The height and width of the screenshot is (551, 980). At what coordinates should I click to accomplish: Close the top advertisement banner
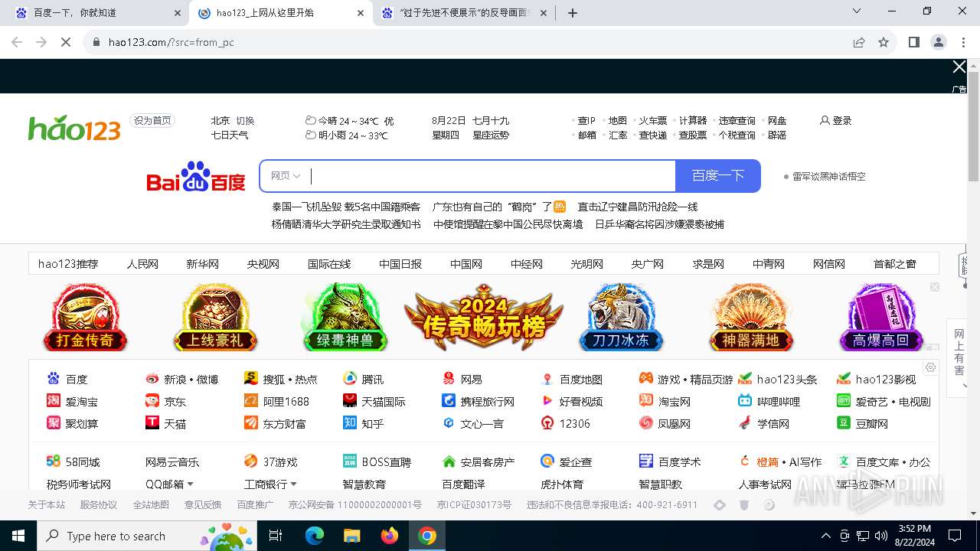(959, 67)
